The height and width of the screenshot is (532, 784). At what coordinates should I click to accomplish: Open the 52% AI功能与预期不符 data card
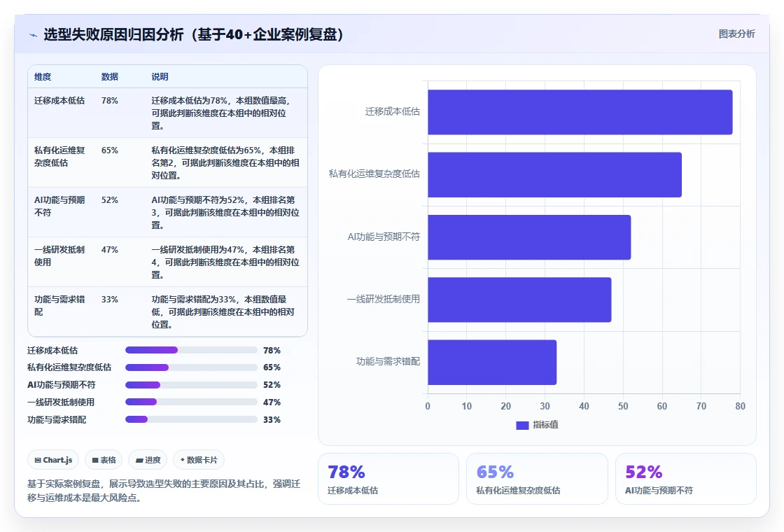click(x=685, y=479)
